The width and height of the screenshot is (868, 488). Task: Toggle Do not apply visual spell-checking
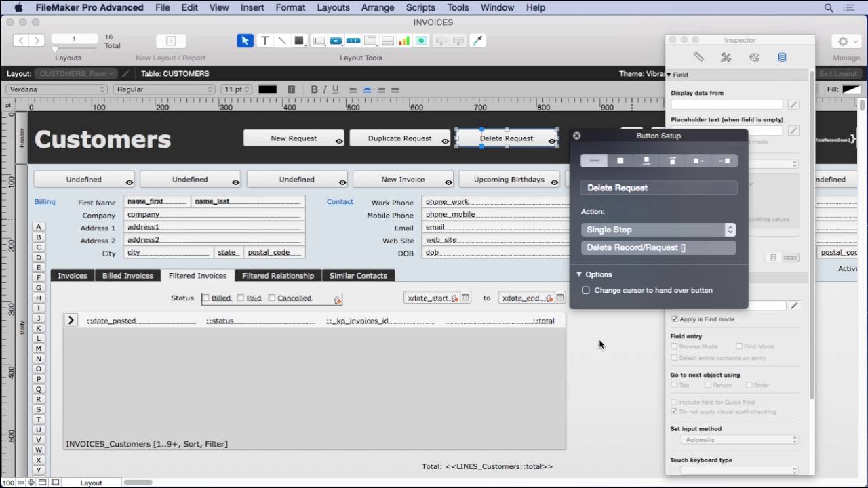pos(675,411)
